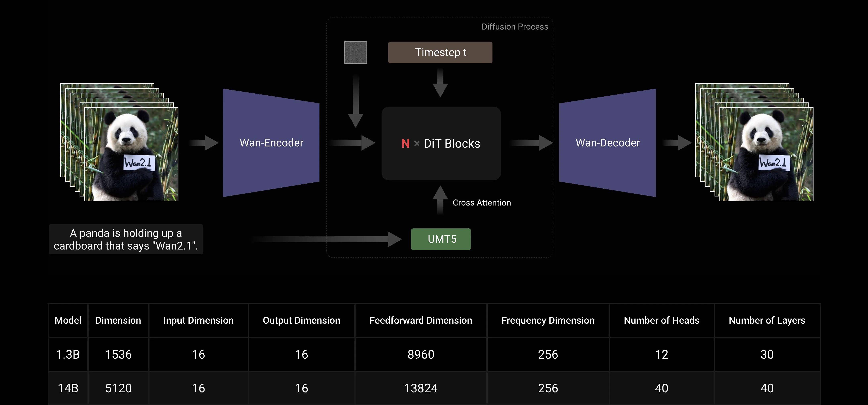Click the 13824 feedforward value cell
868x405 pixels.
point(421,388)
